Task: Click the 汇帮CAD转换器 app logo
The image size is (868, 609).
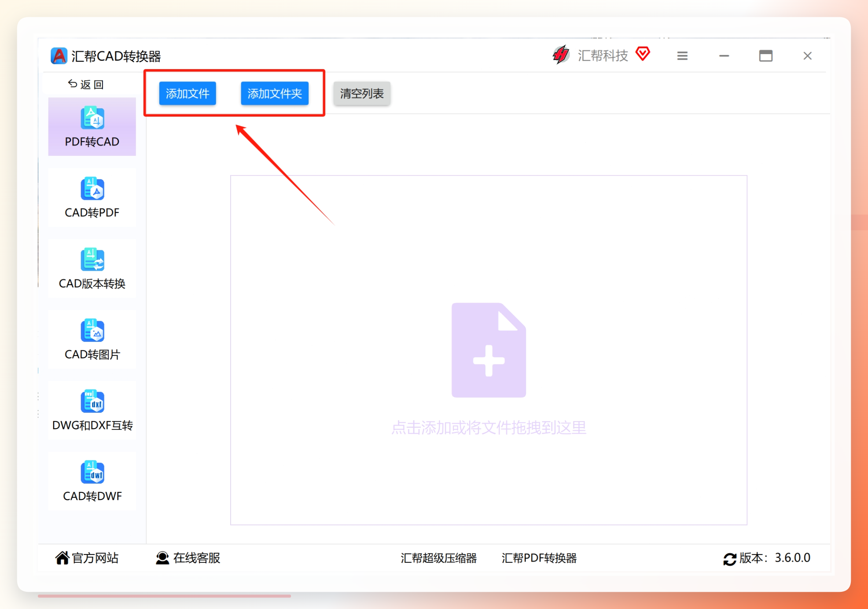Action: coord(59,56)
